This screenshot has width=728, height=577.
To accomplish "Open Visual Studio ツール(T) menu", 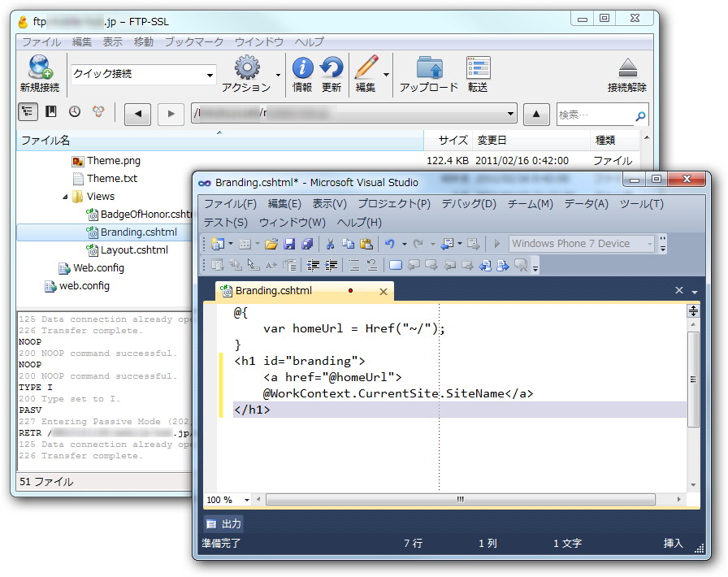I will (x=642, y=203).
